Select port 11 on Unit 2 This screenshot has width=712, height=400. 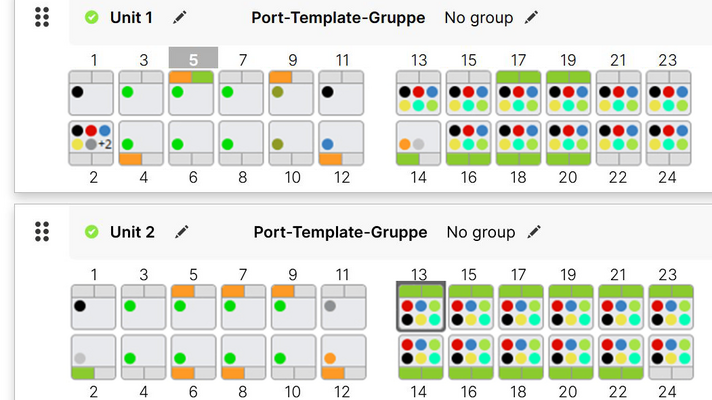[341, 306]
